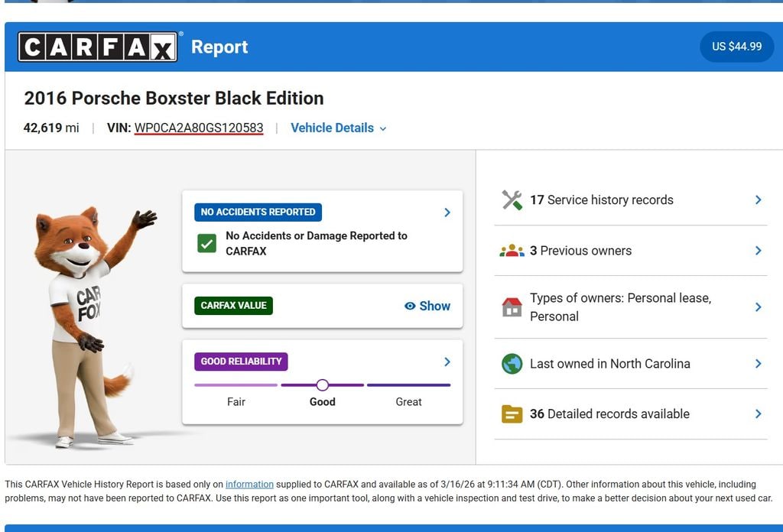Open Last owned in North Carolina chevron

click(758, 364)
